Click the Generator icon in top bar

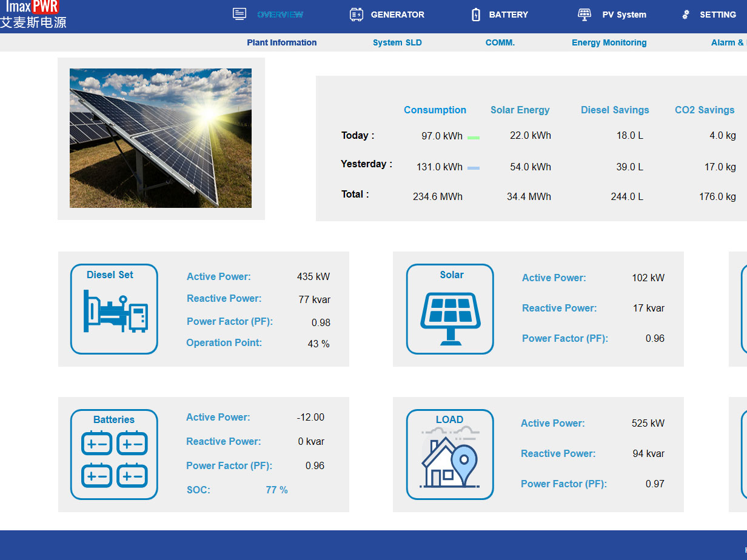click(x=357, y=15)
